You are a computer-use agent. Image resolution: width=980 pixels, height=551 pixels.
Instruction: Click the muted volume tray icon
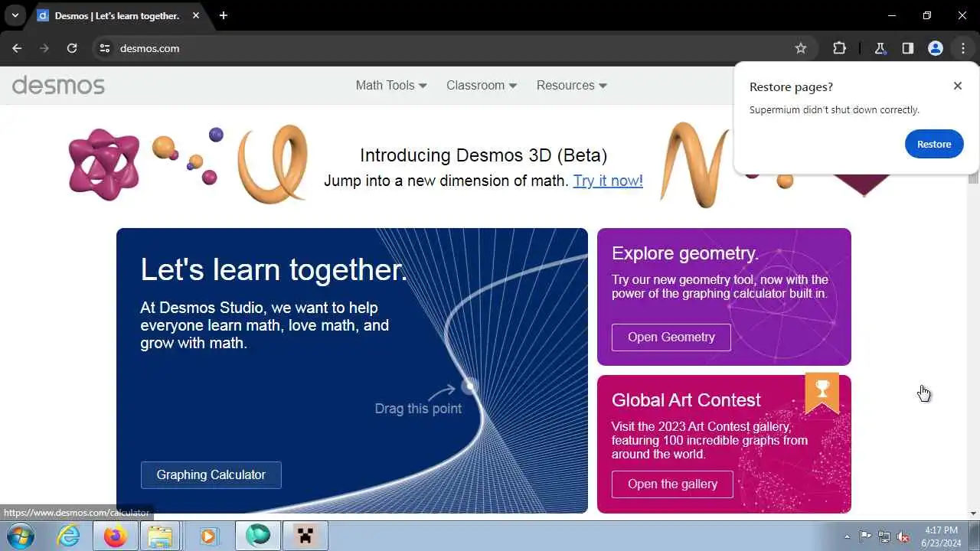point(903,536)
